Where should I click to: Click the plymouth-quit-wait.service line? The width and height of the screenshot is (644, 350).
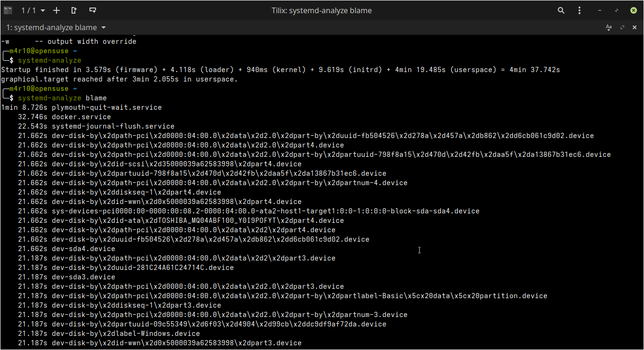pos(81,107)
